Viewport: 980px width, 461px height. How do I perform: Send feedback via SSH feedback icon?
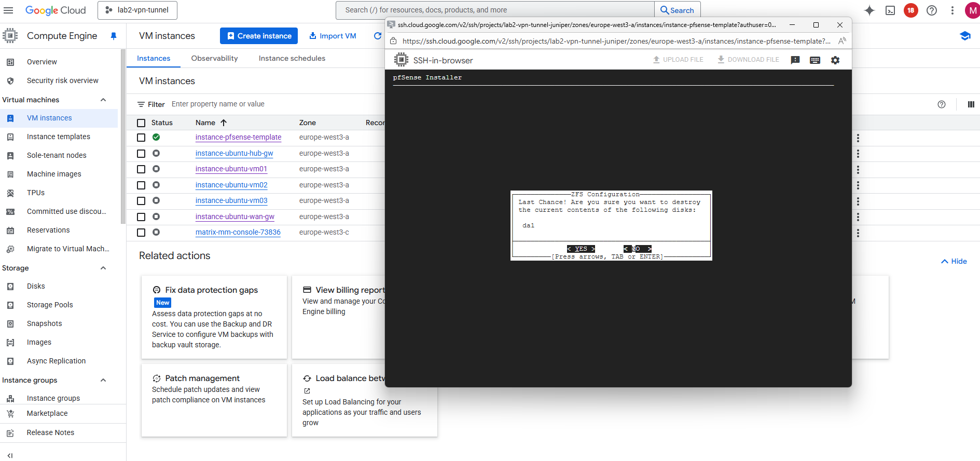coord(795,60)
